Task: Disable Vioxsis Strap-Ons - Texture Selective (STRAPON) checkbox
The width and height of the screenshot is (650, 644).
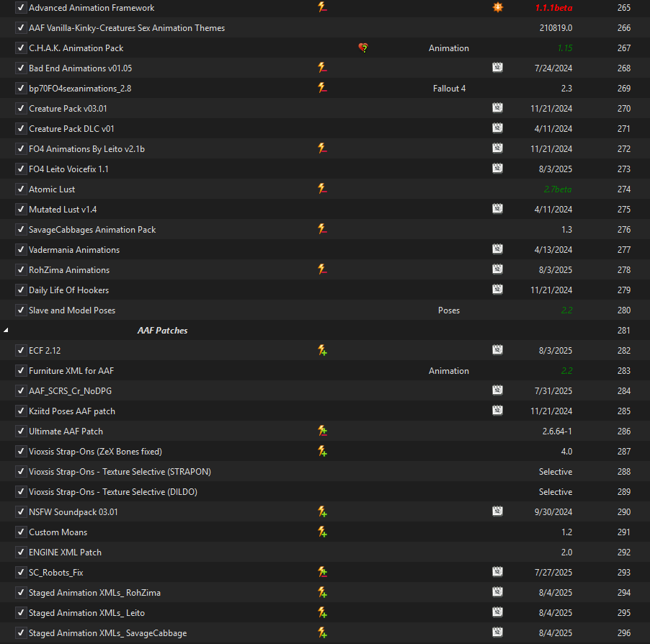Action: 21,471
